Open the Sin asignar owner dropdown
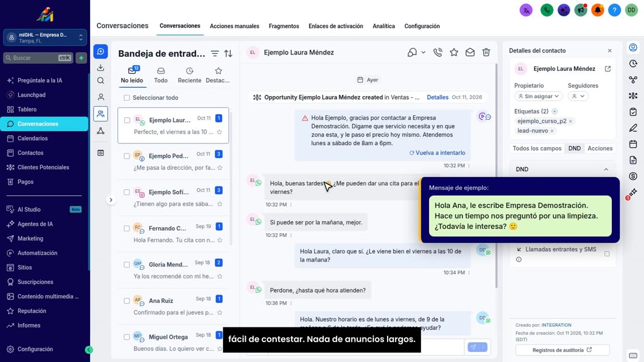 [538, 96]
